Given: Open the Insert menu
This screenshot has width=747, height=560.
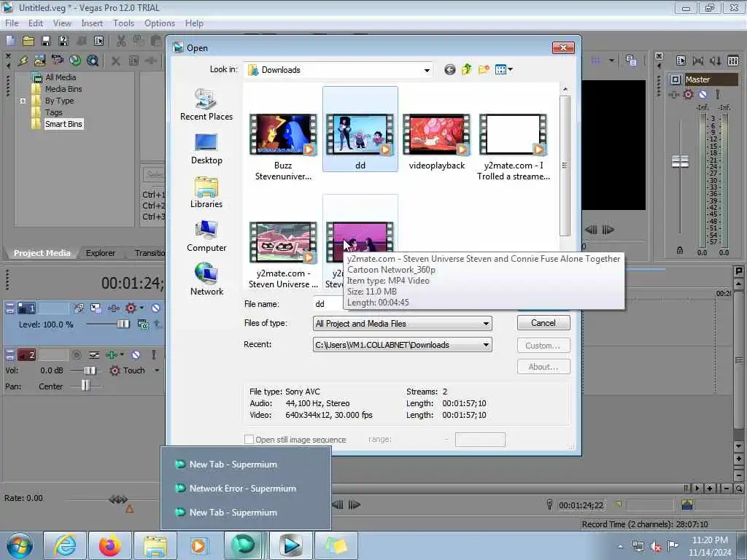Looking at the screenshot, I should [92, 23].
